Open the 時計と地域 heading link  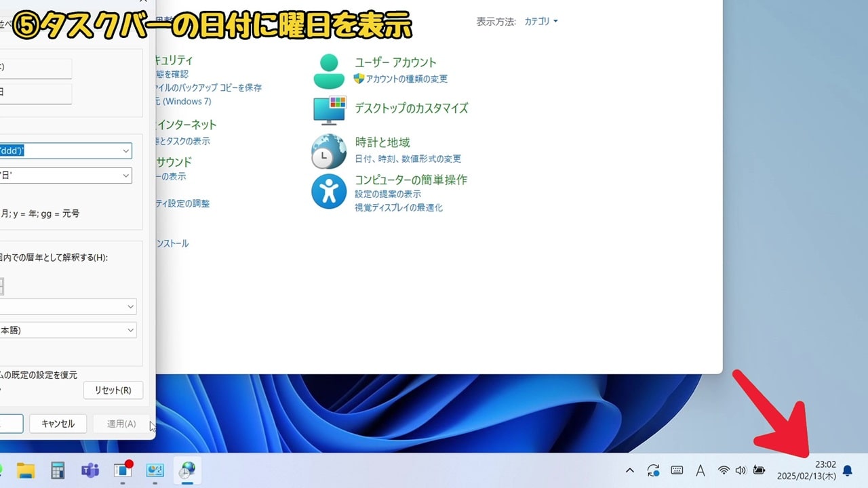click(x=382, y=142)
